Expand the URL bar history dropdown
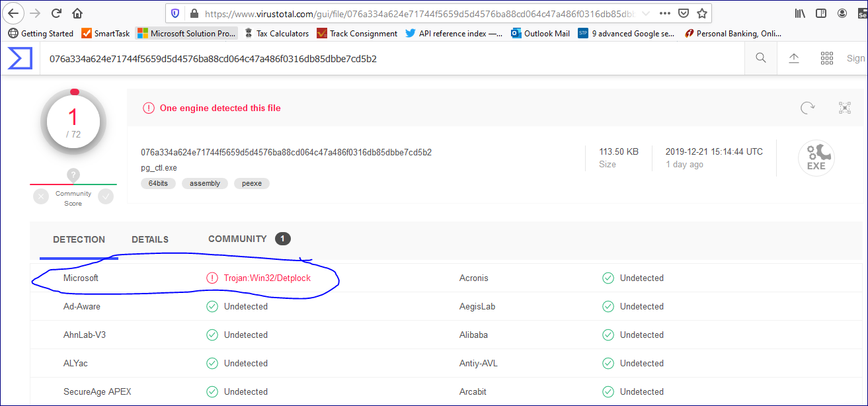 (x=646, y=13)
